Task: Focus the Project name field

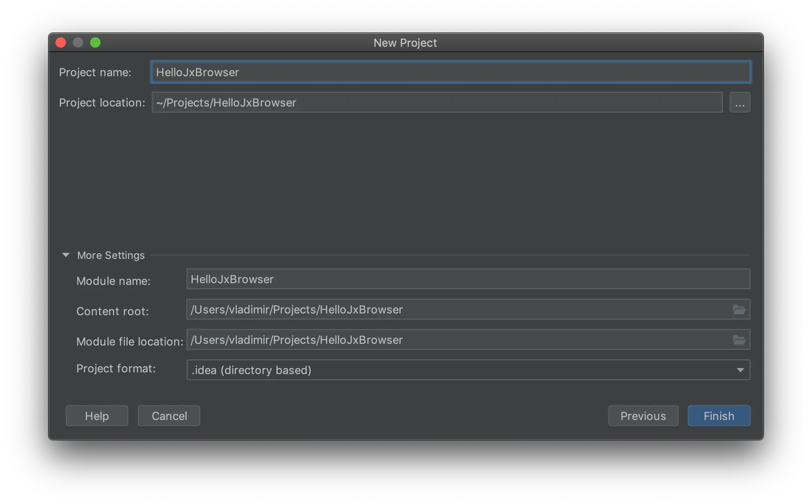Action: click(x=451, y=72)
